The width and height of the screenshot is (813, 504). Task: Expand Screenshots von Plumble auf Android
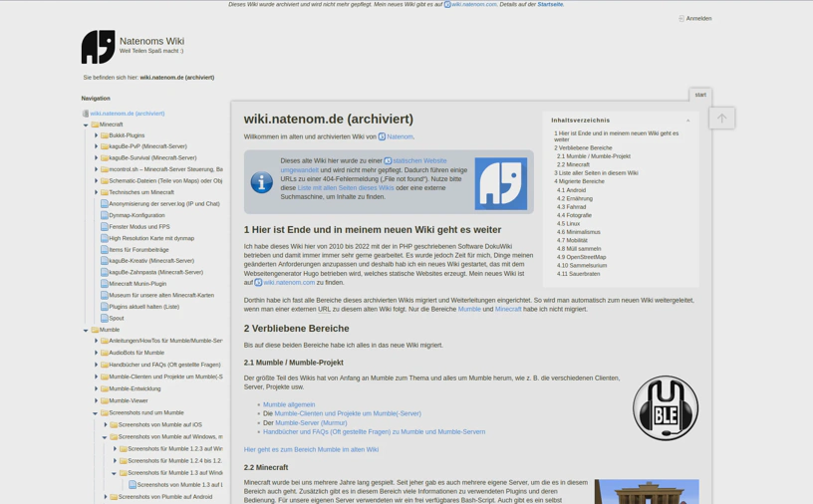106,497
